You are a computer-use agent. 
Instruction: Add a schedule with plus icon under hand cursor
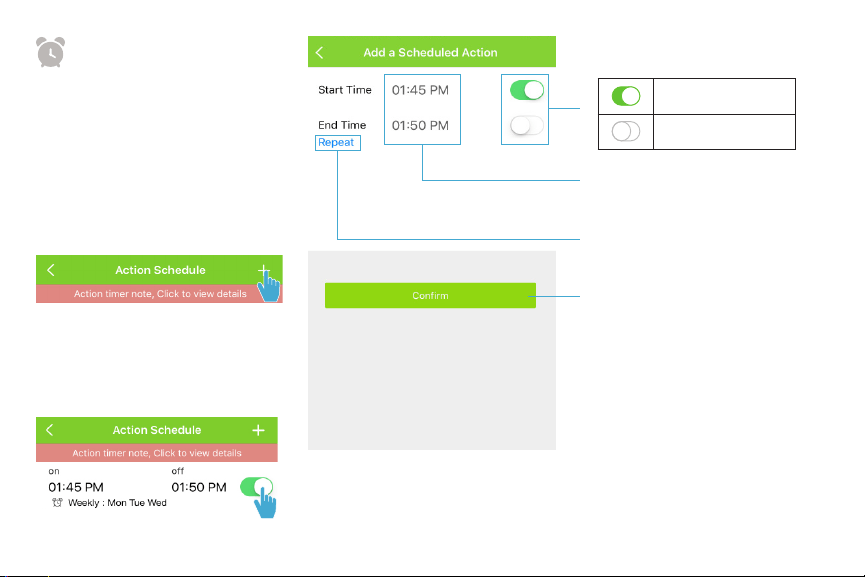[264, 270]
